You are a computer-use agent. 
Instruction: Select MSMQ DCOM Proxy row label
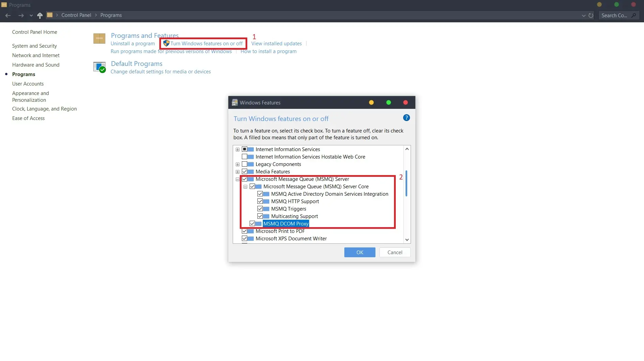(286, 224)
